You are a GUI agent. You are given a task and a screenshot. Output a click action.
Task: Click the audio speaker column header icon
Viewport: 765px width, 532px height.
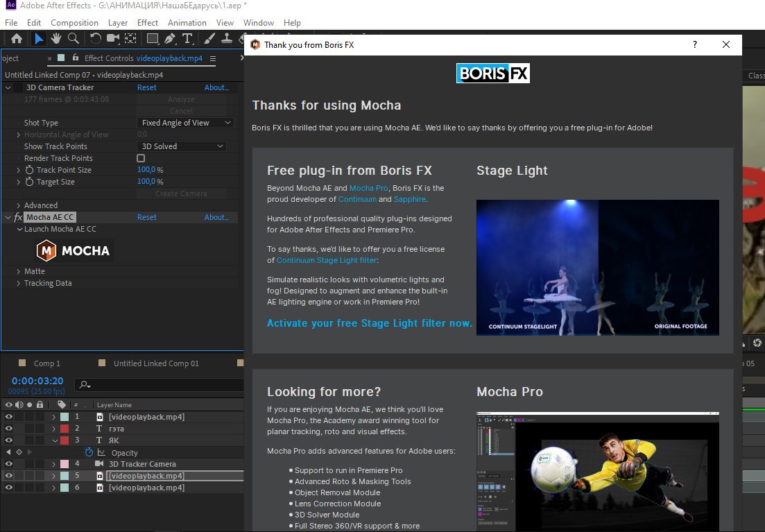tap(19, 404)
